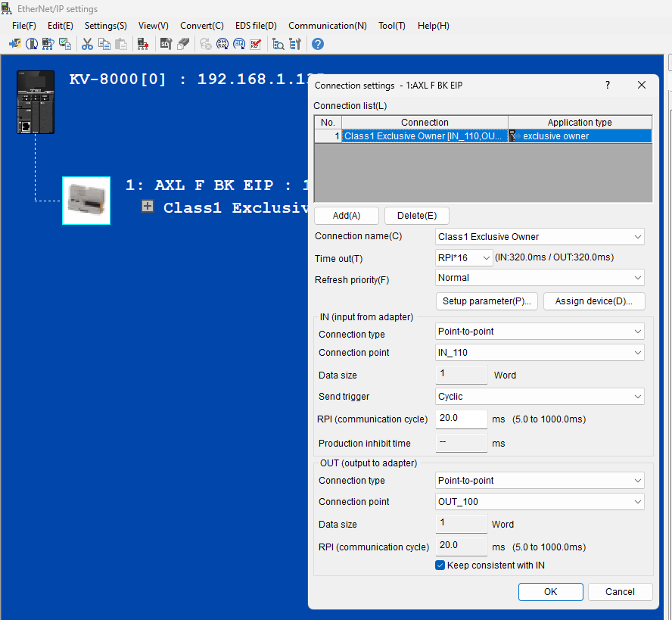Select the AXL F BK EIP adapter thumbnail
The width and height of the screenshot is (672, 620).
point(86,201)
